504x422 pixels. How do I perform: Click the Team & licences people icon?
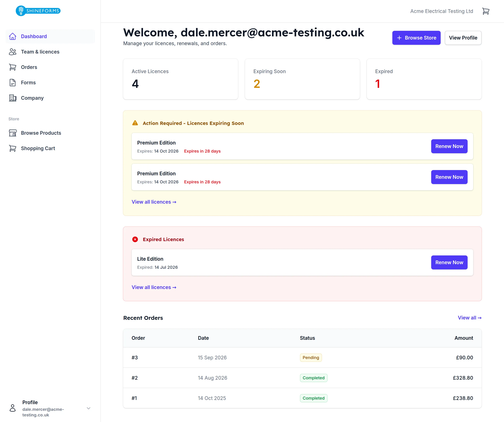click(x=12, y=52)
